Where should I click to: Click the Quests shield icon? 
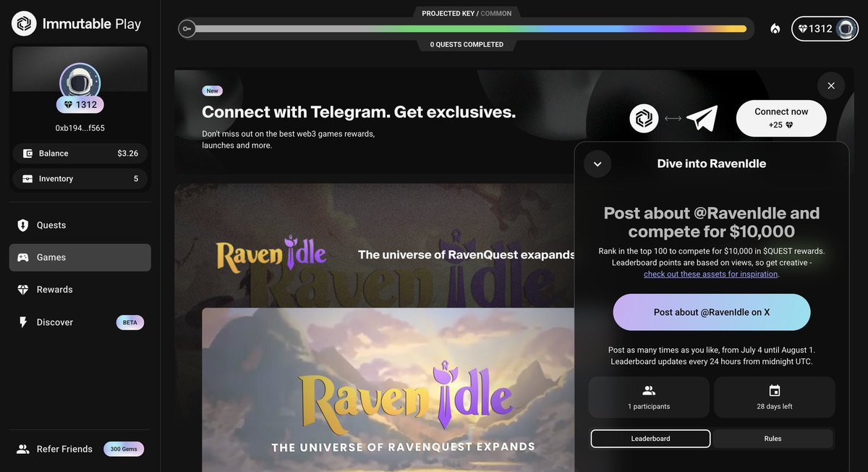point(23,225)
